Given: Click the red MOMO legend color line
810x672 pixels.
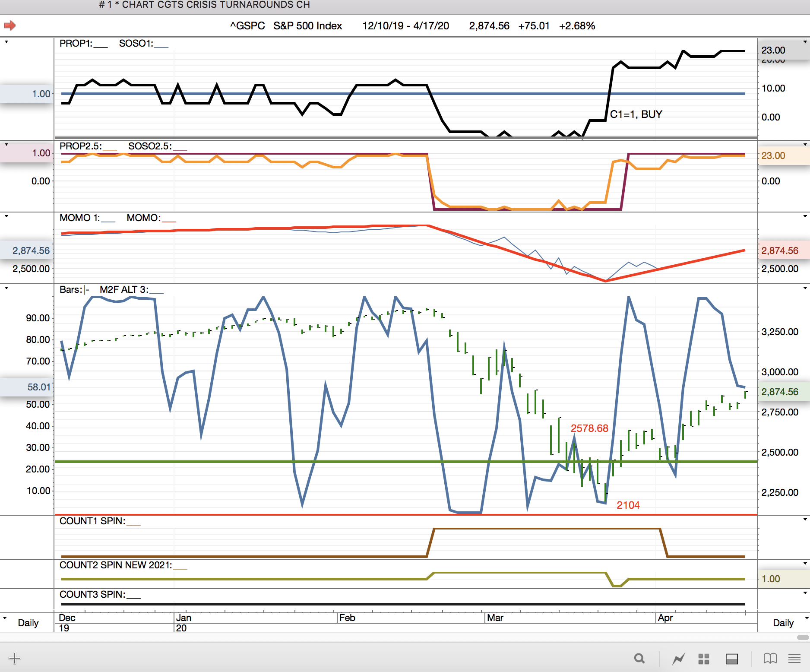Looking at the screenshot, I should (x=169, y=221).
